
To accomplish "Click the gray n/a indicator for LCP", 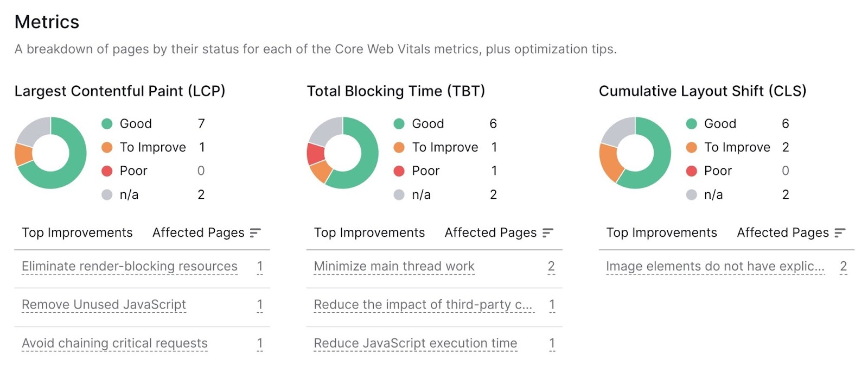I will tap(107, 194).
